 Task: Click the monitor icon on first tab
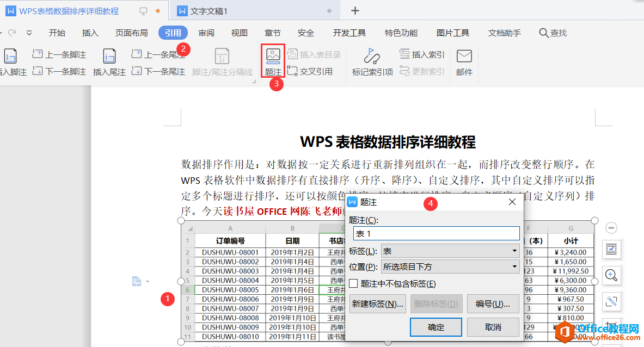click(x=143, y=11)
